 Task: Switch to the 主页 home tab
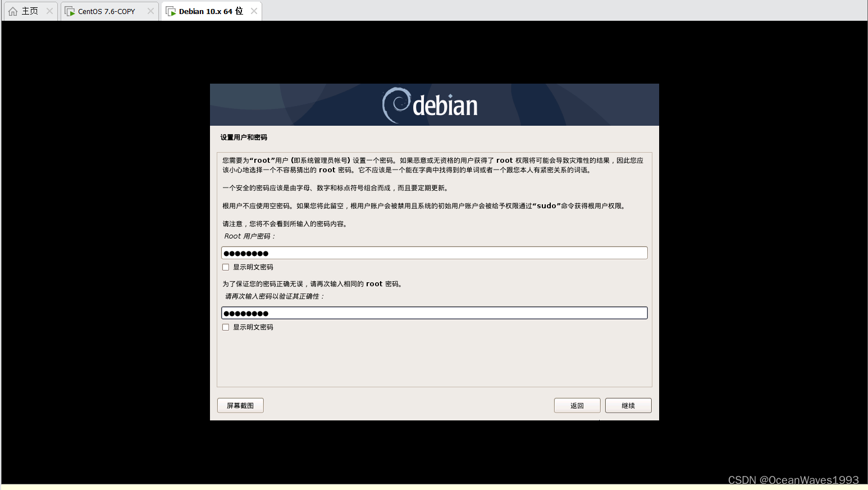(30, 11)
